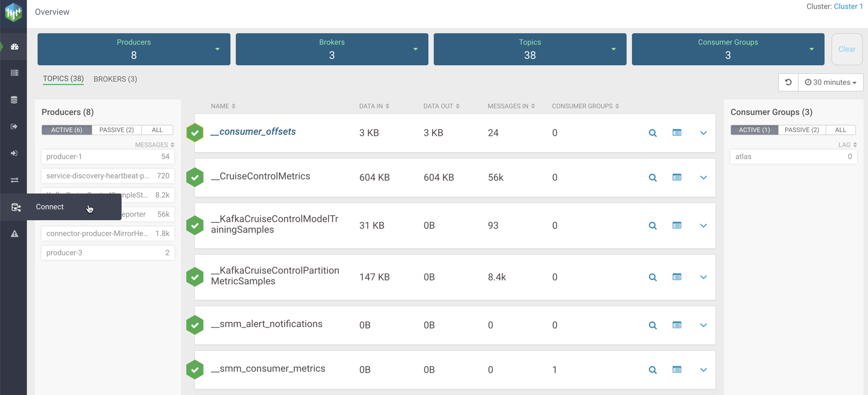
Task: Open Alerts warning triangle icon in sidebar
Action: [x=14, y=234]
